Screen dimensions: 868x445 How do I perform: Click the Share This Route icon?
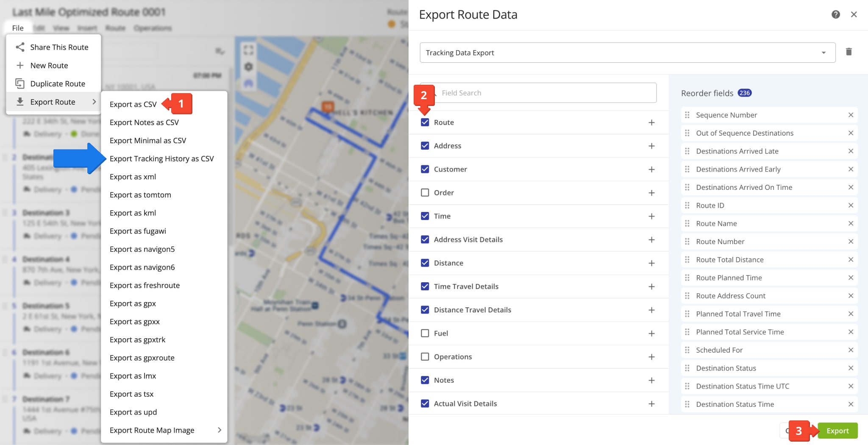(19, 47)
